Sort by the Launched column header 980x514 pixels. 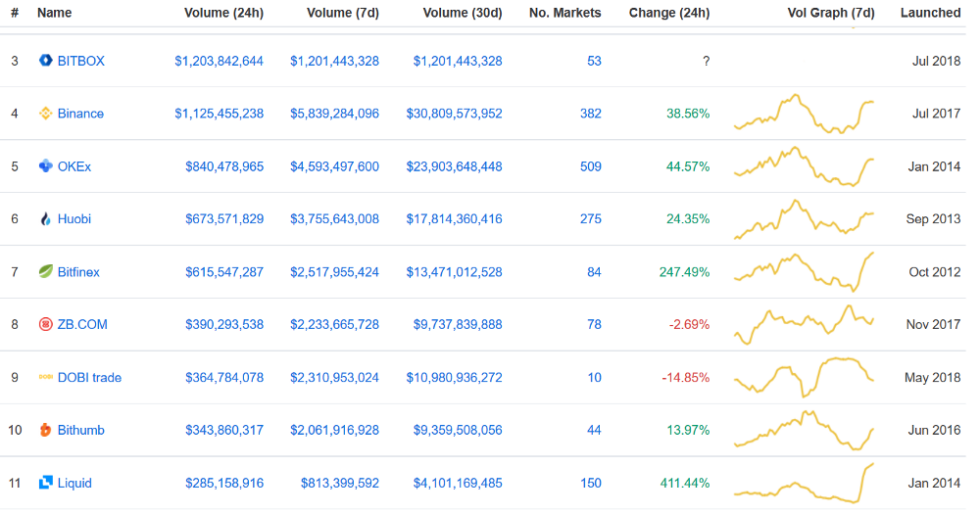[930, 13]
